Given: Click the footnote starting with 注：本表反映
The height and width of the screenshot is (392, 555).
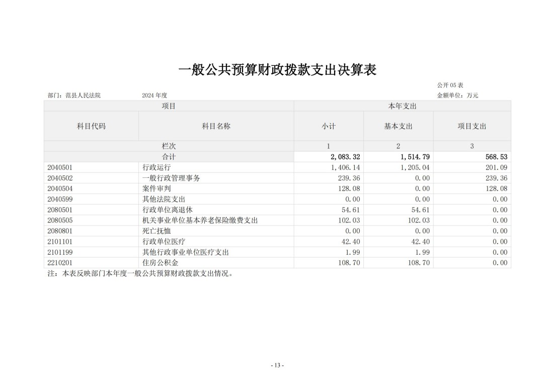Looking at the screenshot, I should tap(140, 273).
